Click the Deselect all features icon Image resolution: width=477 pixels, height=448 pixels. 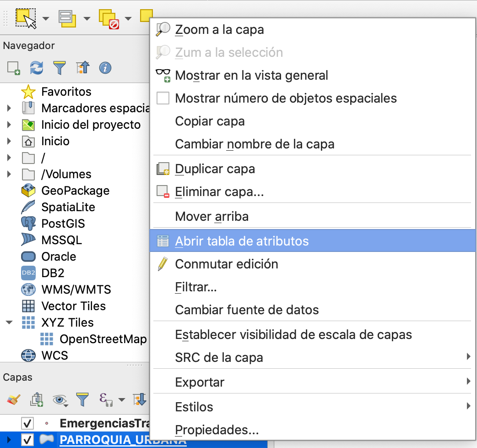tap(108, 19)
